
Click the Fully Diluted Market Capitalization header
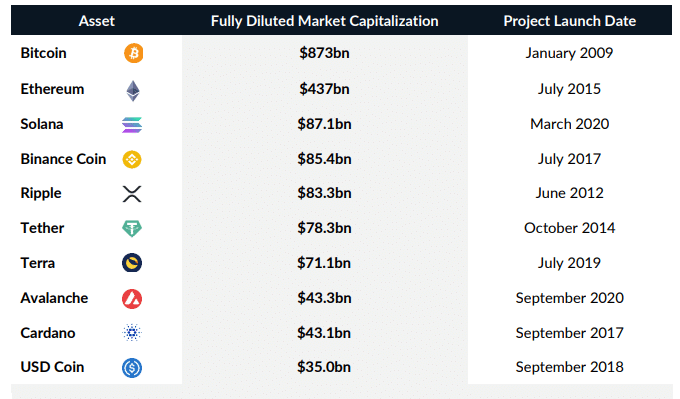pos(324,21)
